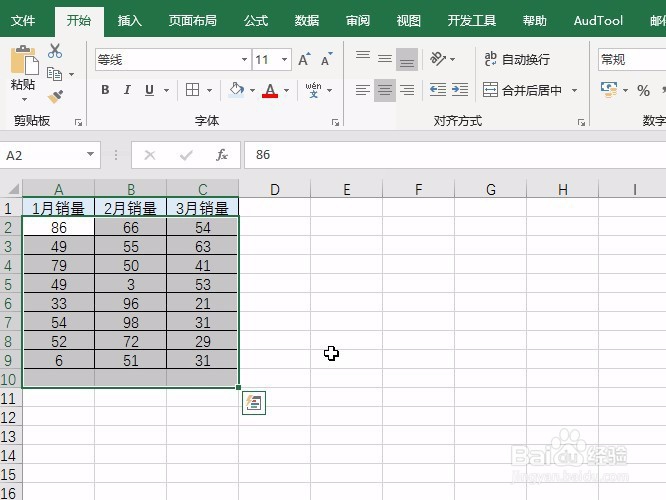
Task: Open the text orientation dropdown arrow
Action: tap(452, 59)
